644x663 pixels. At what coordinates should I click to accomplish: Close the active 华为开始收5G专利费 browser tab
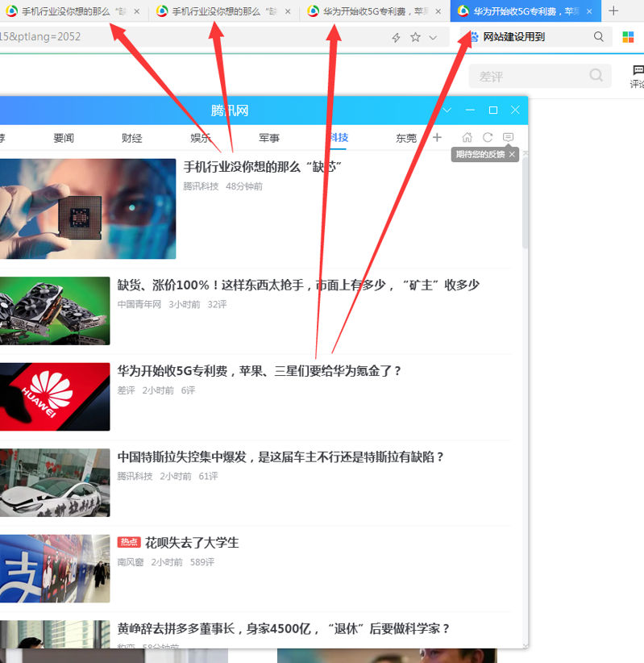click(x=589, y=11)
